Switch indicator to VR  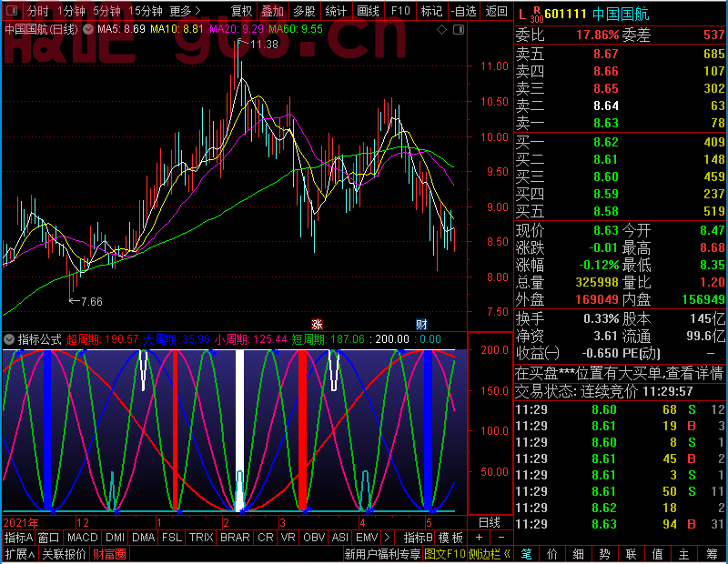pyautogui.click(x=288, y=538)
